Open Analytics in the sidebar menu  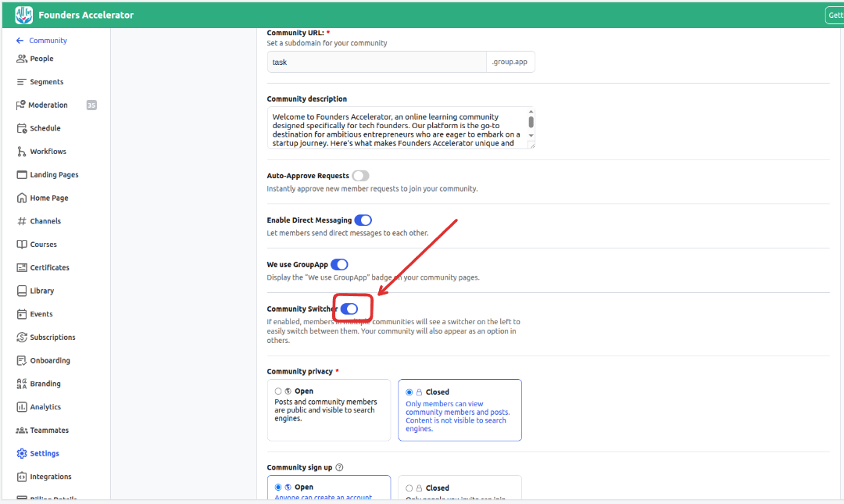tap(45, 406)
